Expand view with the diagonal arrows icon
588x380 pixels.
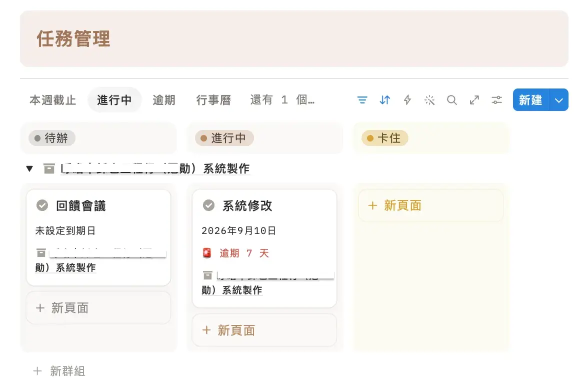[474, 100]
